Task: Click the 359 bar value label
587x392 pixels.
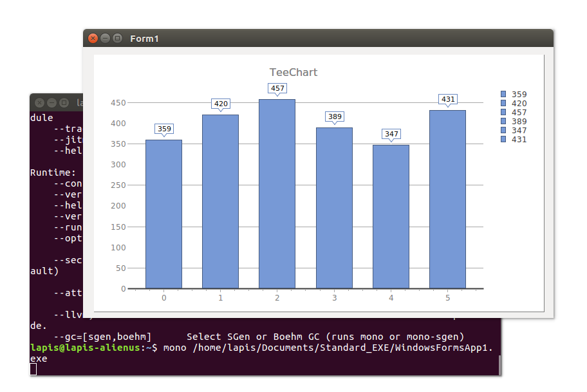Action: [x=164, y=129]
